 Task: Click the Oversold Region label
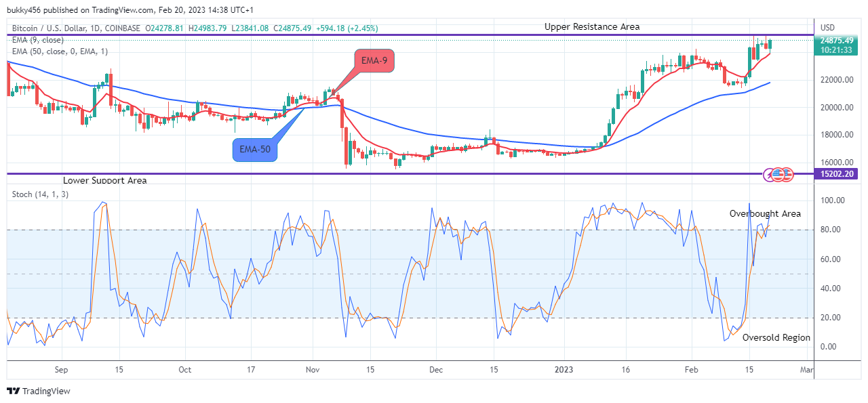tap(776, 337)
